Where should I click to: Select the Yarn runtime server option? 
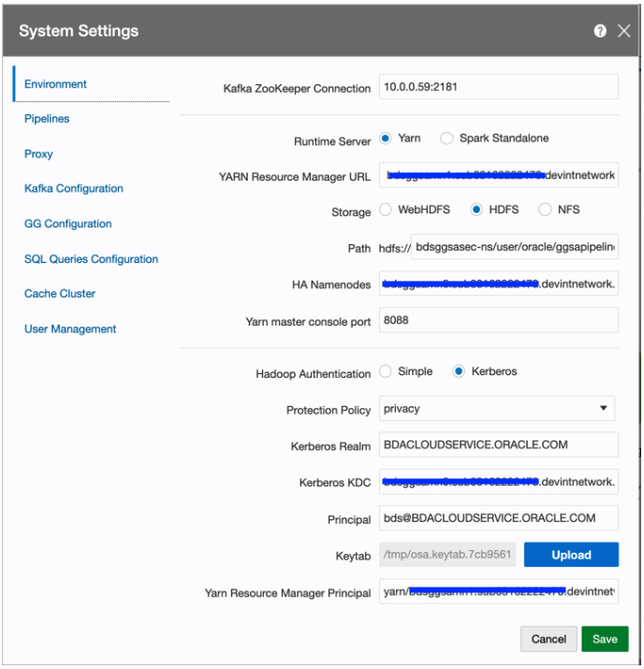[x=386, y=138]
